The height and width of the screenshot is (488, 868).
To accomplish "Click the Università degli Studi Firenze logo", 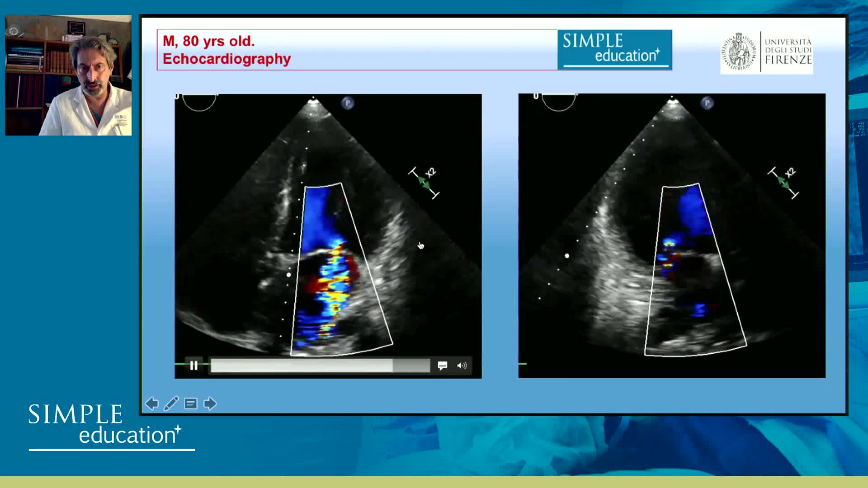I will [767, 53].
